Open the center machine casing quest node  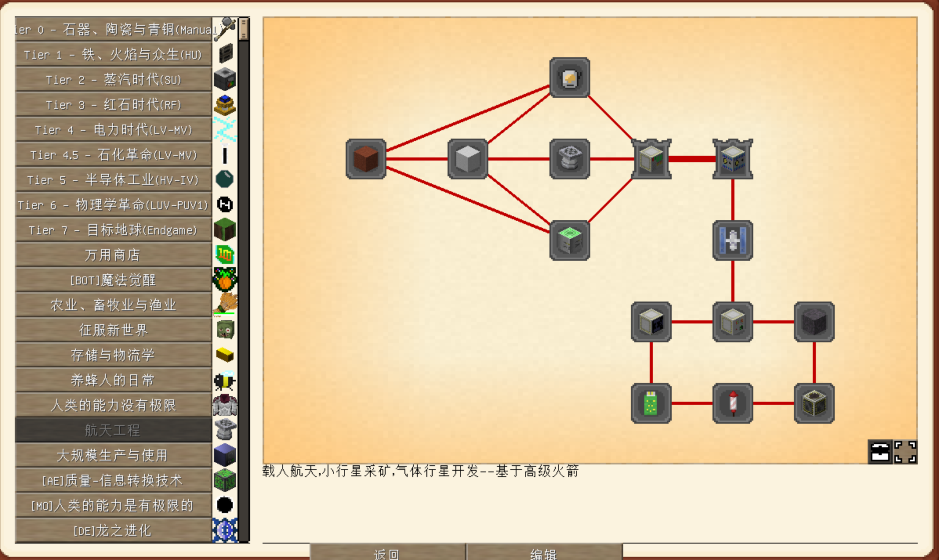coord(732,322)
